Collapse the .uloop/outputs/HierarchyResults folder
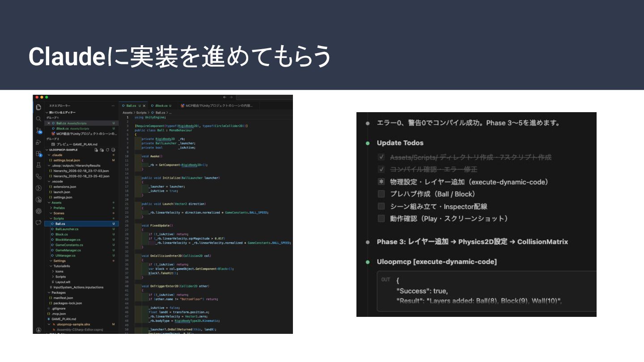The image size is (644, 362). (81, 165)
